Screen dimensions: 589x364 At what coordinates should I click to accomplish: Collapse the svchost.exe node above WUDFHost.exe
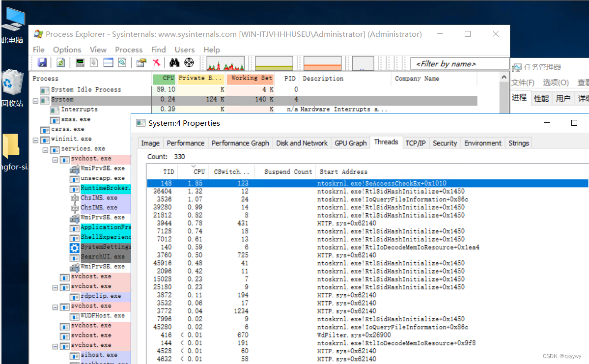click(55, 307)
